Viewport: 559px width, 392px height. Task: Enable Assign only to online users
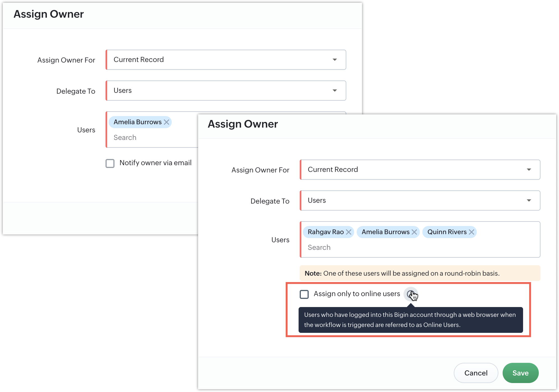[x=304, y=294]
